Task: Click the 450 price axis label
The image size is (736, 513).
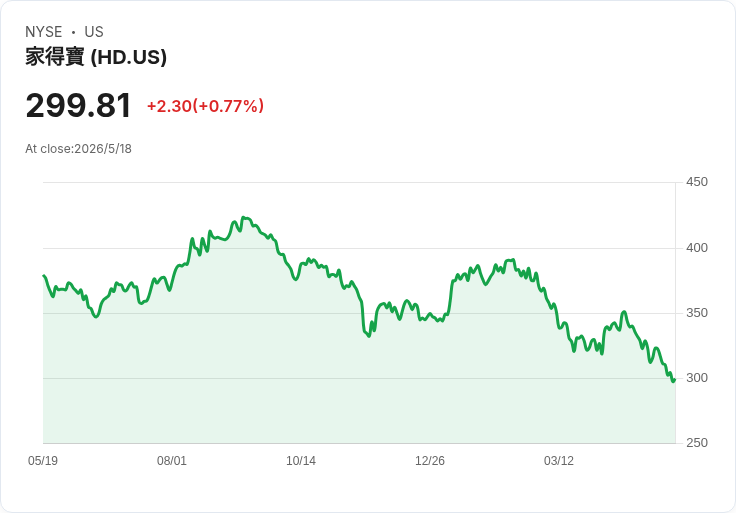Action: pos(697,182)
